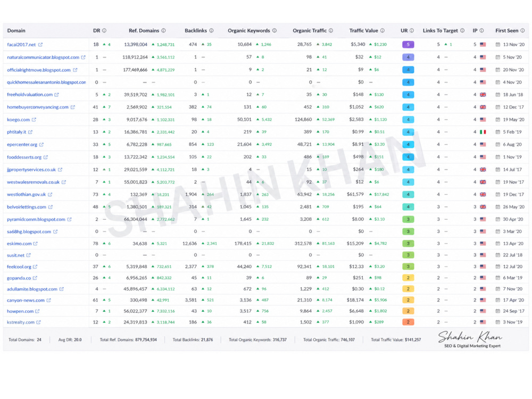Sort by Ref. Domains column header
This screenshot has width=532, height=399.
pos(144,30)
